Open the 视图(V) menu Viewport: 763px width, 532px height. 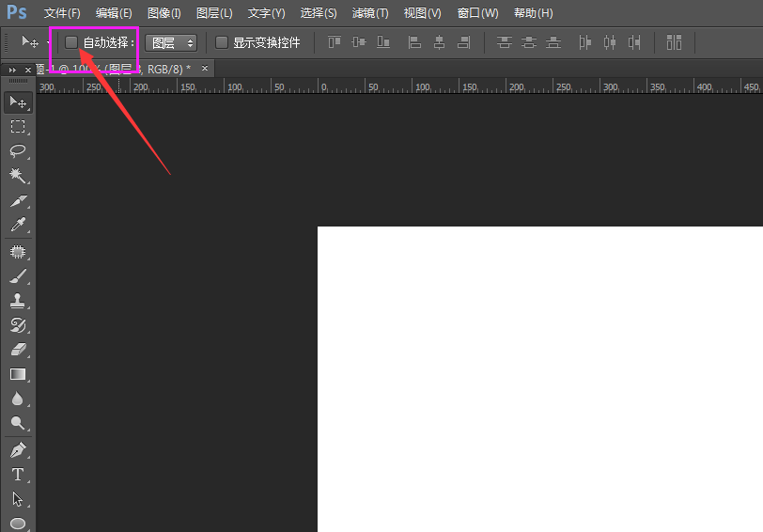(423, 13)
